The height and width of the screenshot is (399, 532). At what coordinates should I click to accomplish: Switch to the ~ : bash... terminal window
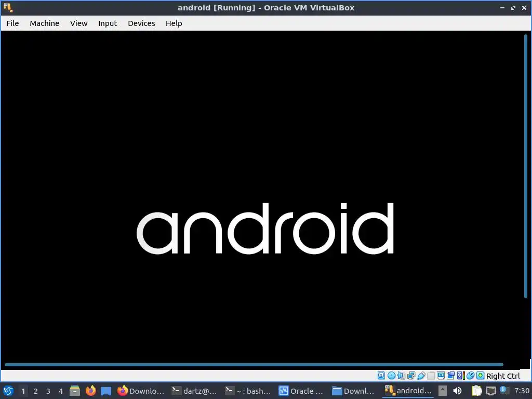248,391
